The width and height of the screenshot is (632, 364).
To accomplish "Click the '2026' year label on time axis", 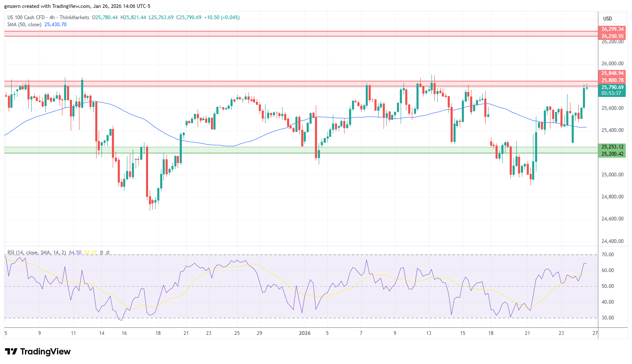I will (x=305, y=333).
